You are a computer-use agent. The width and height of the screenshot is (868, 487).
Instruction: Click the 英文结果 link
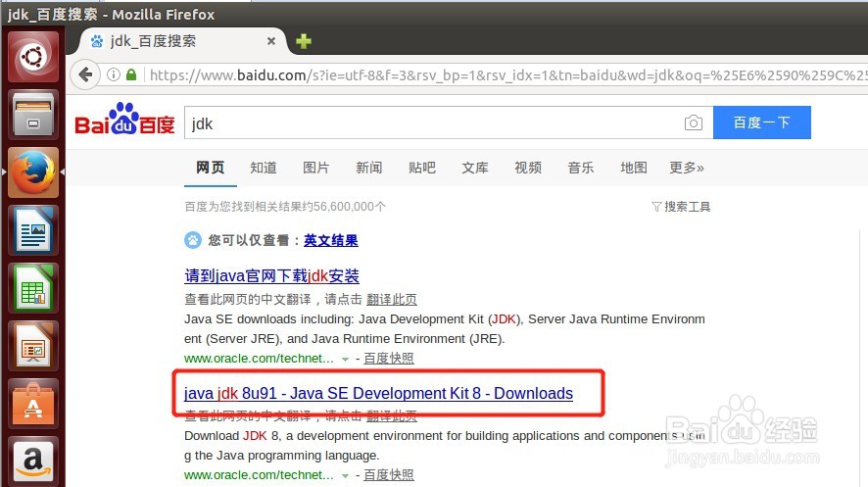point(331,240)
